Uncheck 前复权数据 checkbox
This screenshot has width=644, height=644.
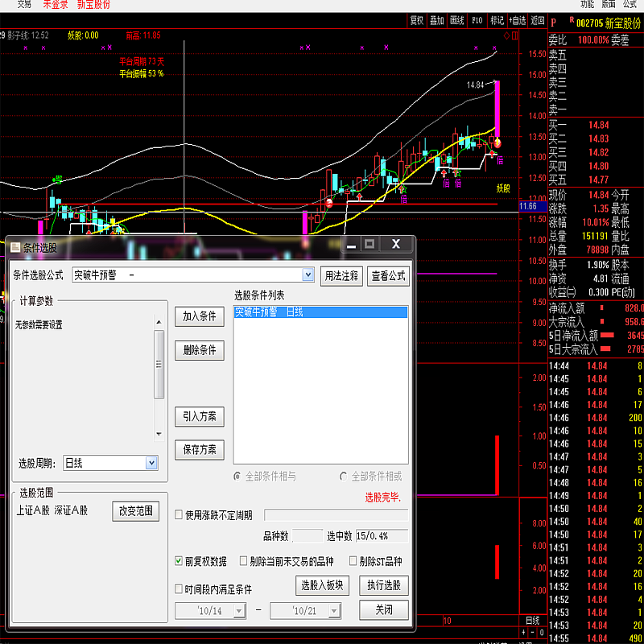click(179, 561)
